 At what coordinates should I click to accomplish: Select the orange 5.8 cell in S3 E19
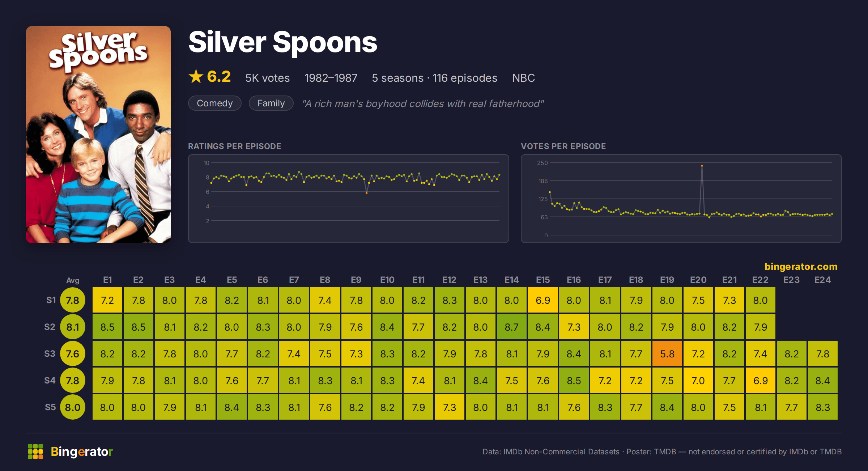[x=667, y=354]
